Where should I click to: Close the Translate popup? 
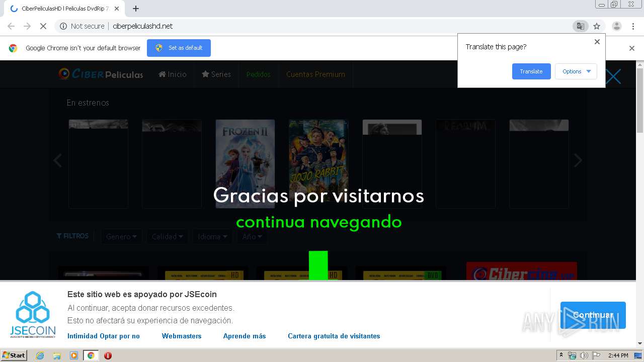click(x=597, y=42)
